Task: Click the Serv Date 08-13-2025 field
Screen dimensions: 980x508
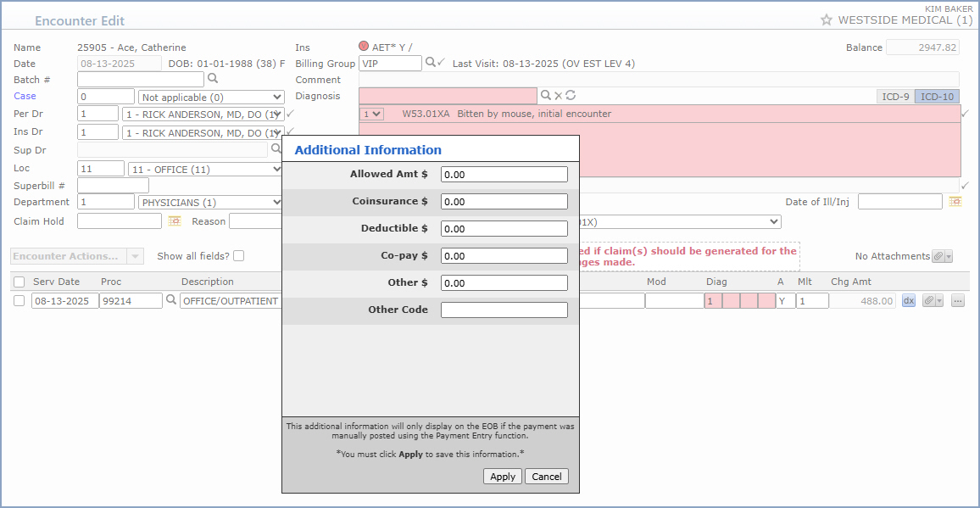Action: (65, 301)
